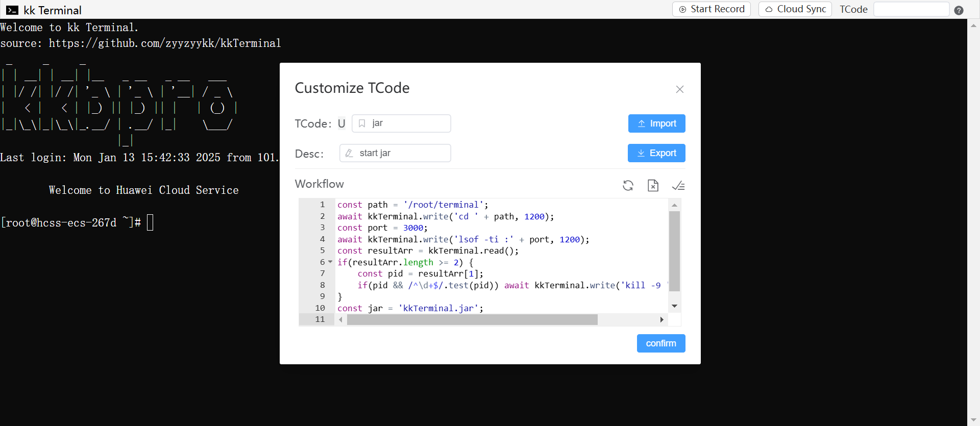Click code line 6 'if(resultArr.length >= 2)'
980x426 pixels.
pos(405,263)
